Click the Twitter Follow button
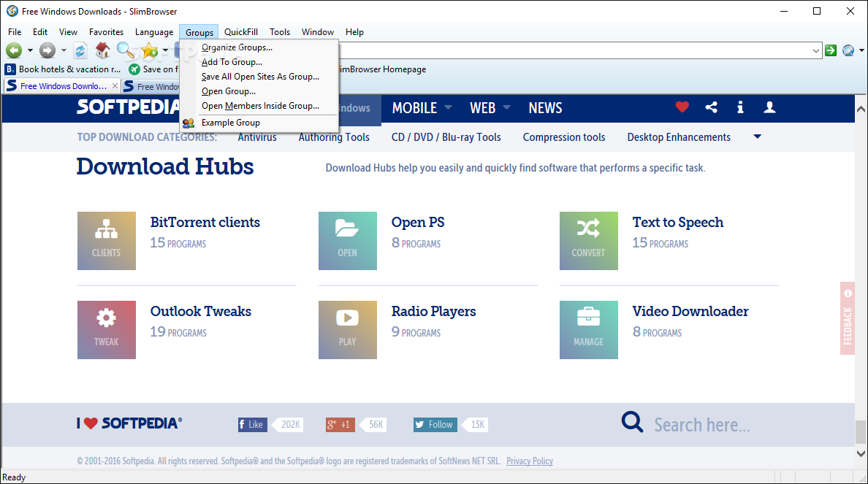This screenshot has width=868, height=484. pos(435,424)
